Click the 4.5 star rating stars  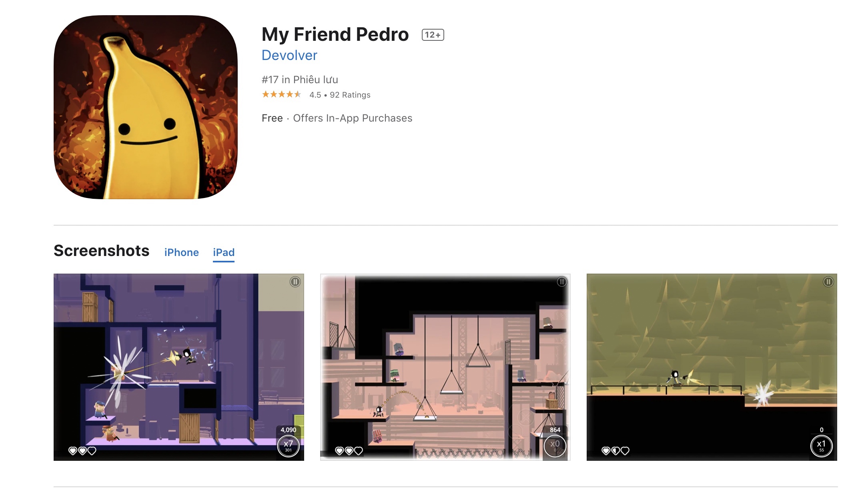point(281,94)
